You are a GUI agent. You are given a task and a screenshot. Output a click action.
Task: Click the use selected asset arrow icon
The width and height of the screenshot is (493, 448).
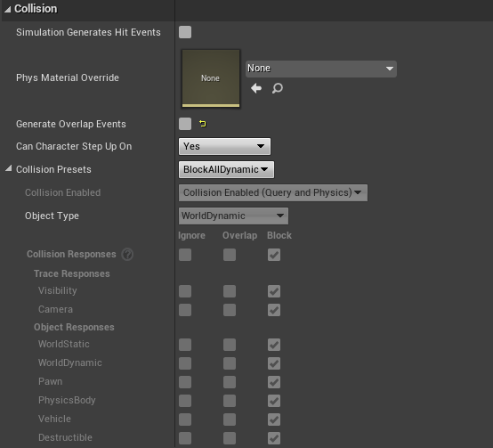(x=256, y=88)
